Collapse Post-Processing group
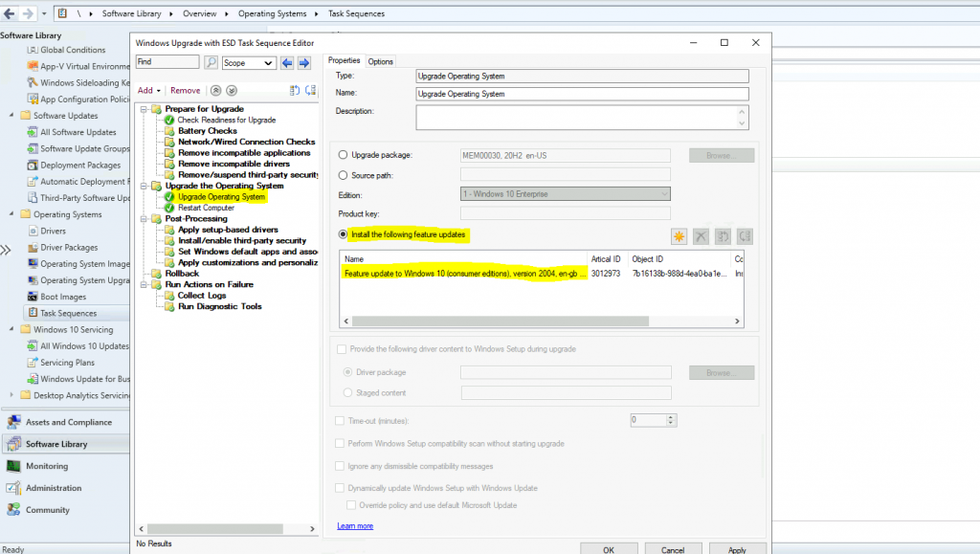Screen dimensions: 980x554 click(x=144, y=218)
